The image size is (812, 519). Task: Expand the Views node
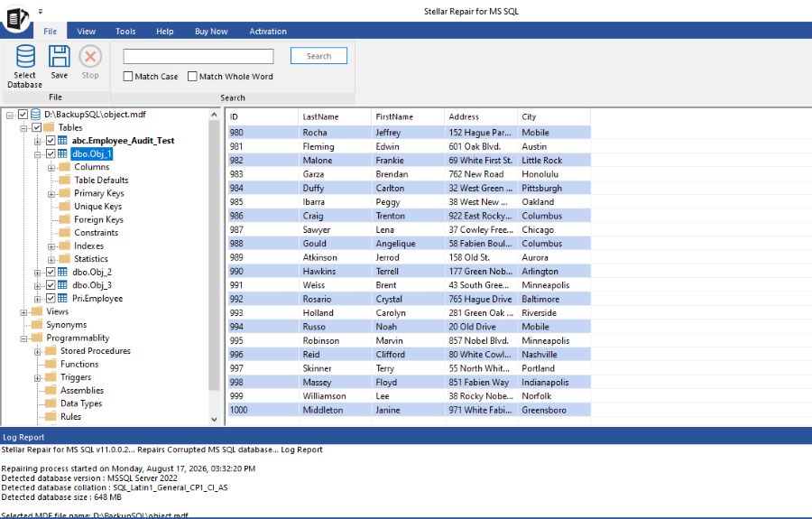click(x=23, y=312)
